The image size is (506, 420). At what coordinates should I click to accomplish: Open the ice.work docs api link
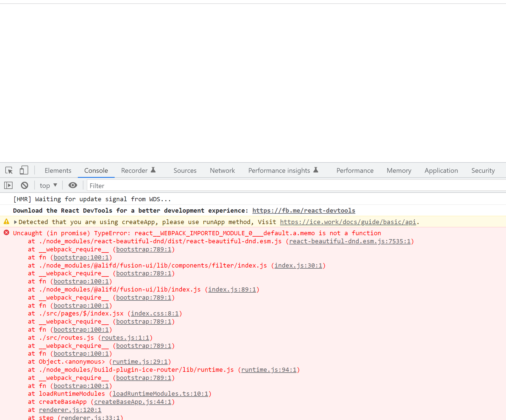point(348,222)
